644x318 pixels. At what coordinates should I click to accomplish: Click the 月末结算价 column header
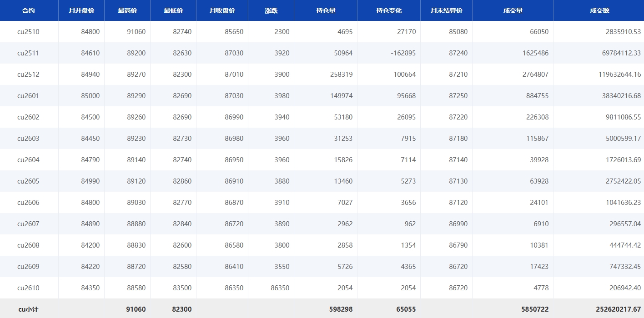446,10
